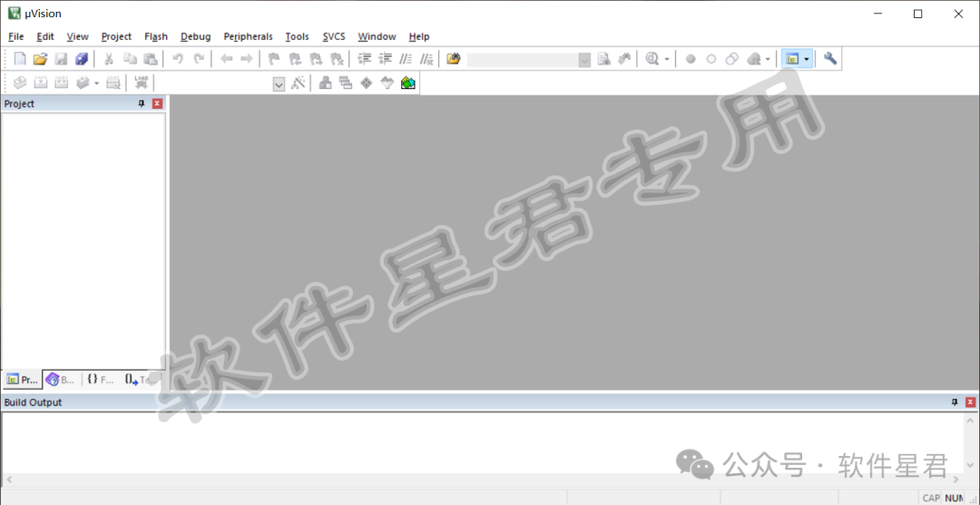Switch to the Books tab
980x505 pixels.
tap(61, 380)
